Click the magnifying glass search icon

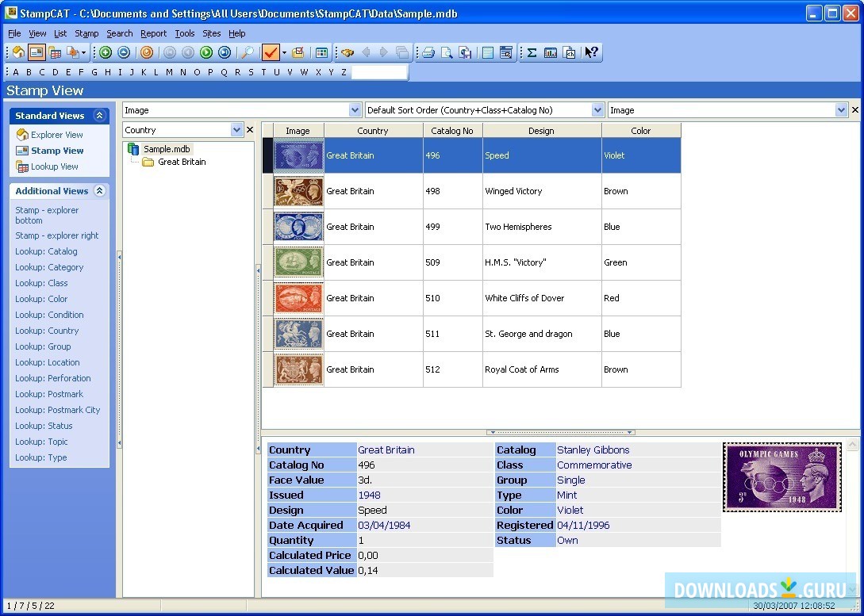click(x=248, y=53)
